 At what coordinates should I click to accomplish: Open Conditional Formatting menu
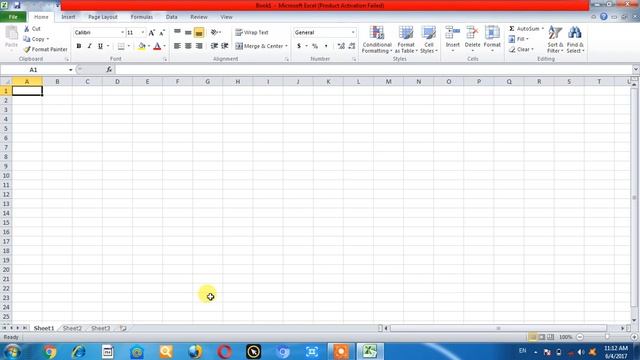coord(377,40)
